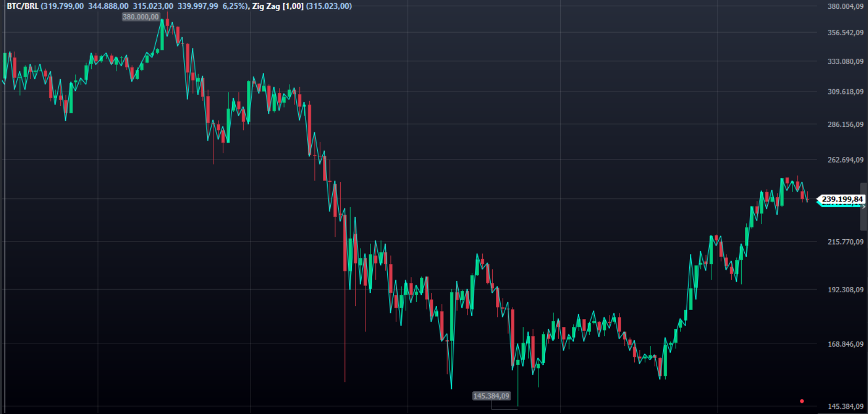Click bottom price axis label 145.384,09
Image resolution: width=868 pixels, height=414 pixels.
tap(845, 406)
